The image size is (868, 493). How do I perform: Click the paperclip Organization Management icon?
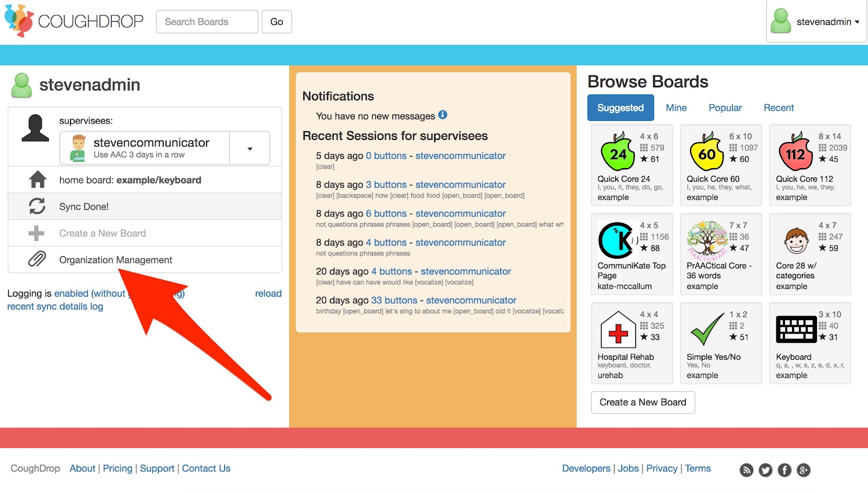click(37, 259)
